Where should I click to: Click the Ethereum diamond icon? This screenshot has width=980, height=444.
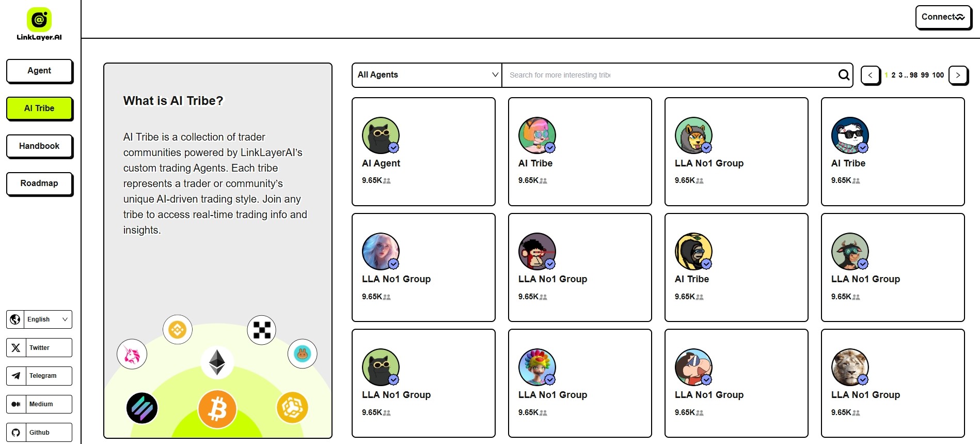click(217, 362)
